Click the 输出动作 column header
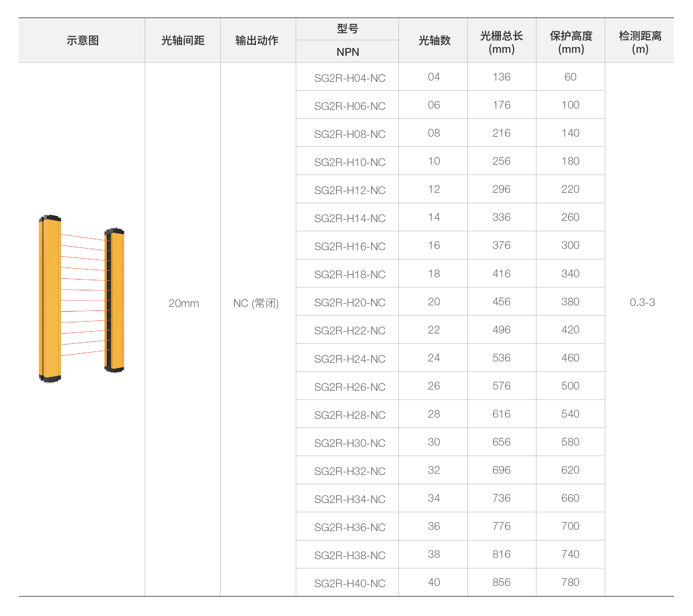Viewport: 693px width, 616px height. 257,40
